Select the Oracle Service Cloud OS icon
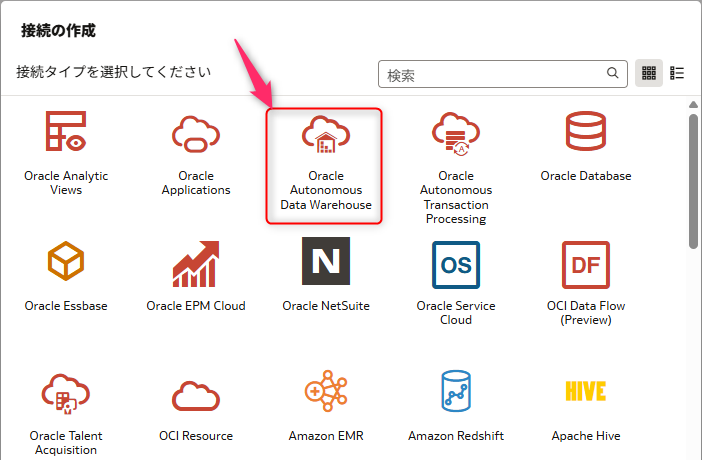The image size is (702, 460). point(456,265)
